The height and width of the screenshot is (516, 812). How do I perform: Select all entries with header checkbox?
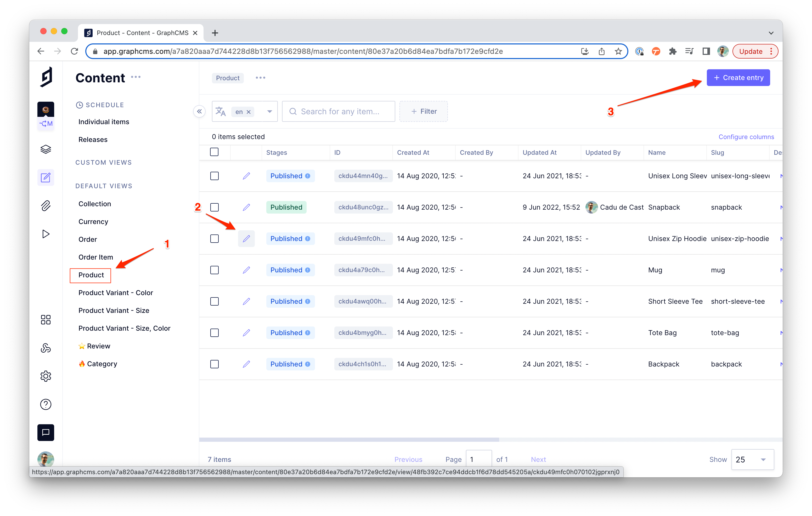(214, 152)
